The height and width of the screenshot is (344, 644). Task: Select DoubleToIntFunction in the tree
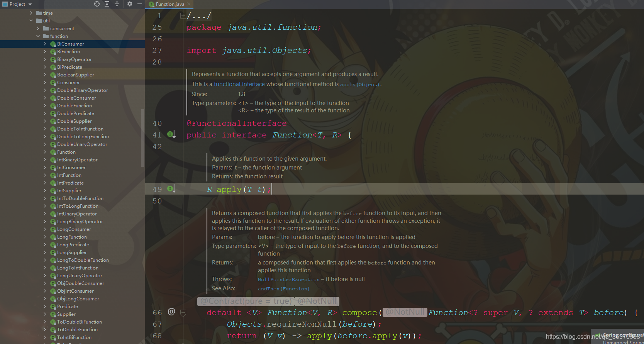tap(80, 129)
